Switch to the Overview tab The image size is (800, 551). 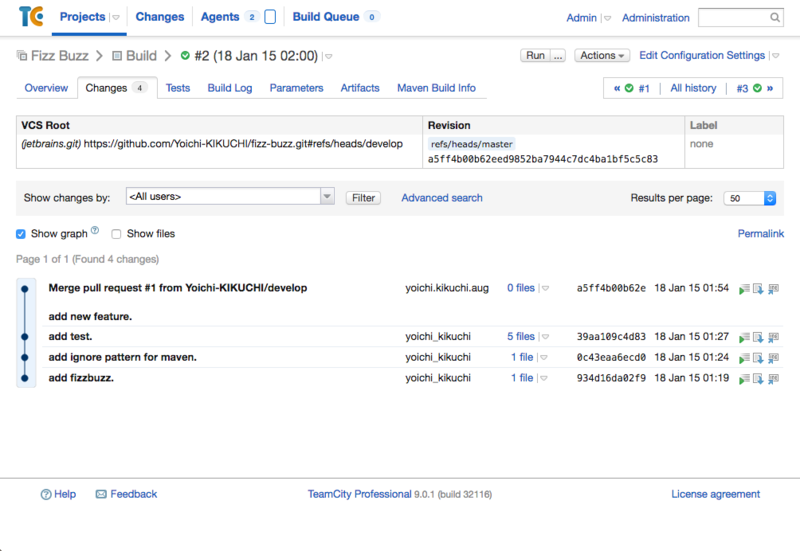(46, 88)
